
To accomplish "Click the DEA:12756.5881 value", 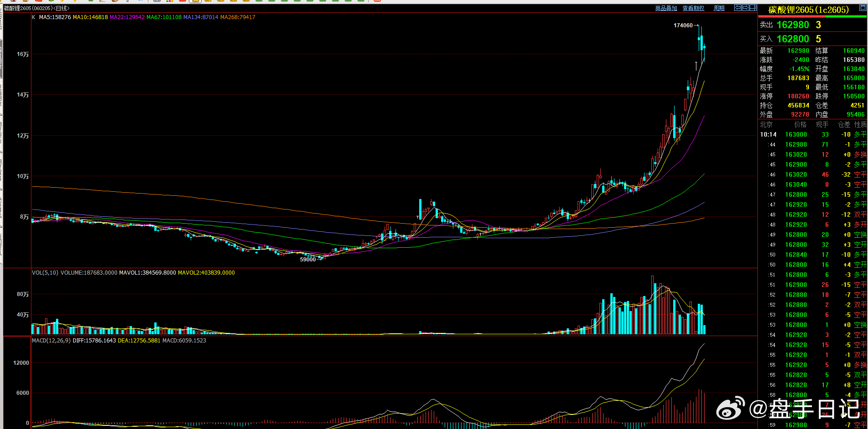I will coord(139,341).
